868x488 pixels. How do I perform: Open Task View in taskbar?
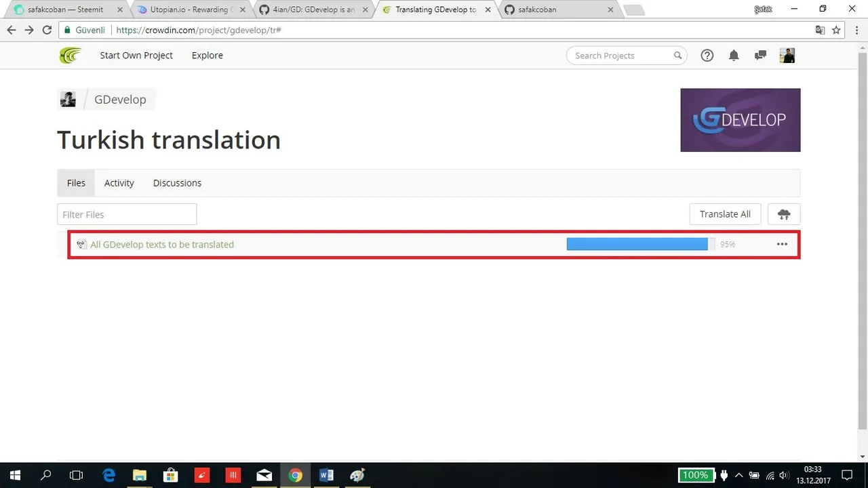click(x=77, y=475)
